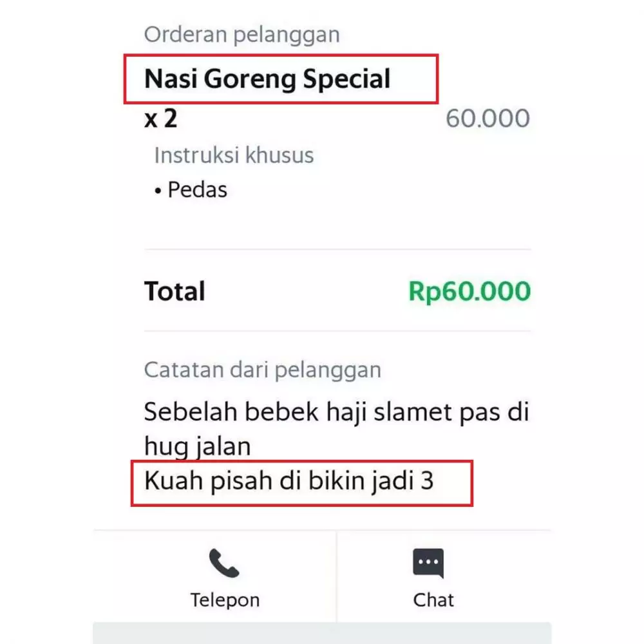Screen dimensions: 644x644
Task: Tap the Rp60.000 total amount
Action: (469, 291)
